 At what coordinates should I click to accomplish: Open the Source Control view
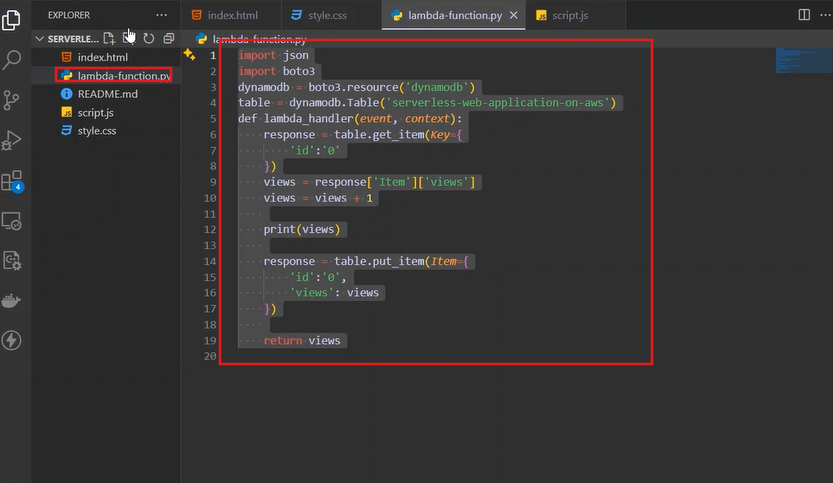click(x=12, y=100)
